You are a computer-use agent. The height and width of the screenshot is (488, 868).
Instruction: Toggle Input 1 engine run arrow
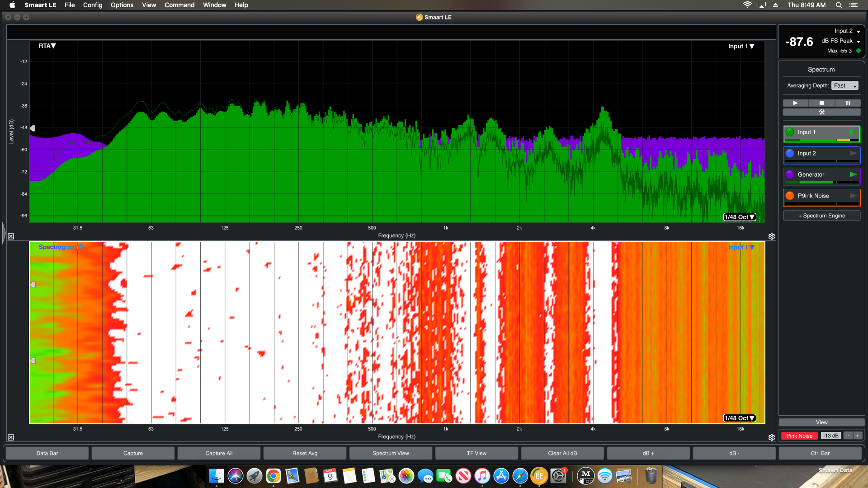point(853,132)
